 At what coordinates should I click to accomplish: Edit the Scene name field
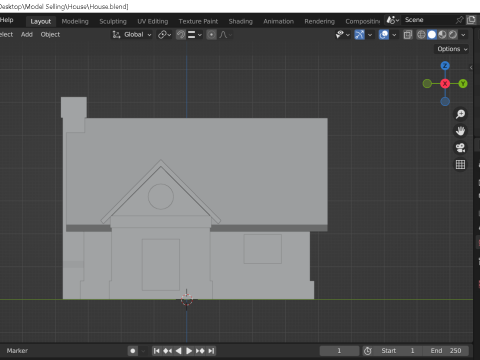pyautogui.click(x=427, y=20)
